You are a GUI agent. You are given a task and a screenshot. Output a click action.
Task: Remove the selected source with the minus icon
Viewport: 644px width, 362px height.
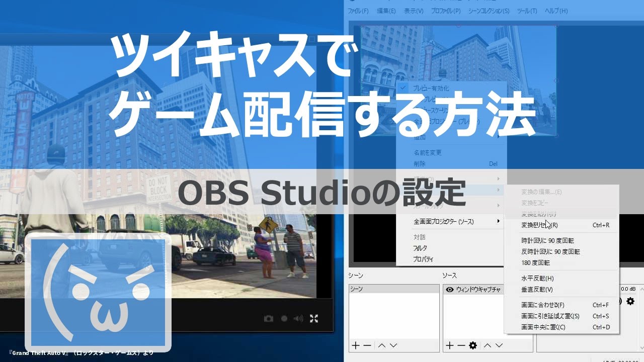(x=461, y=345)
